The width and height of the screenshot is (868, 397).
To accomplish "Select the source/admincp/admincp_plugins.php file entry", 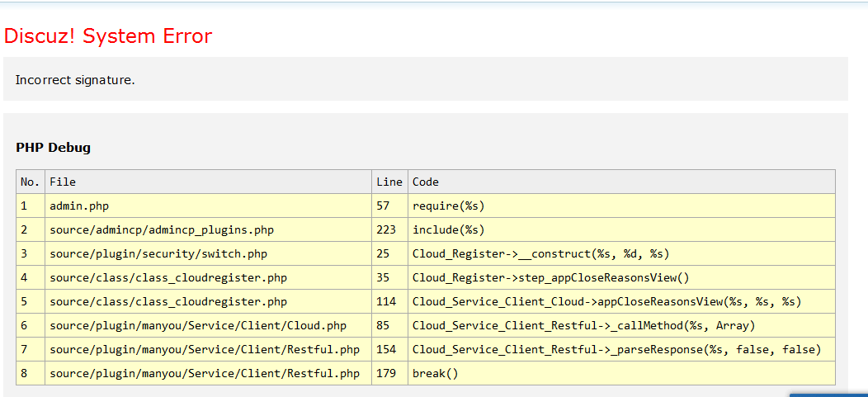I will click(x=162, y=229).
